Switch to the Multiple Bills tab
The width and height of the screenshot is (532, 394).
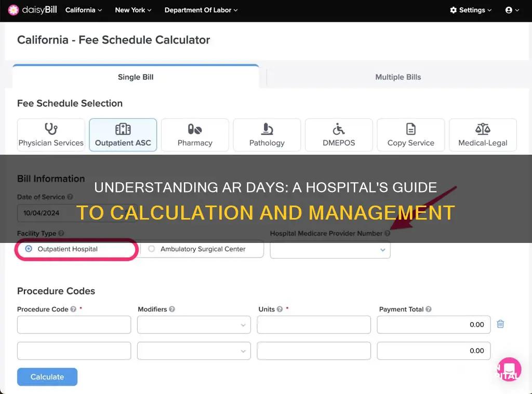(398, 77)
